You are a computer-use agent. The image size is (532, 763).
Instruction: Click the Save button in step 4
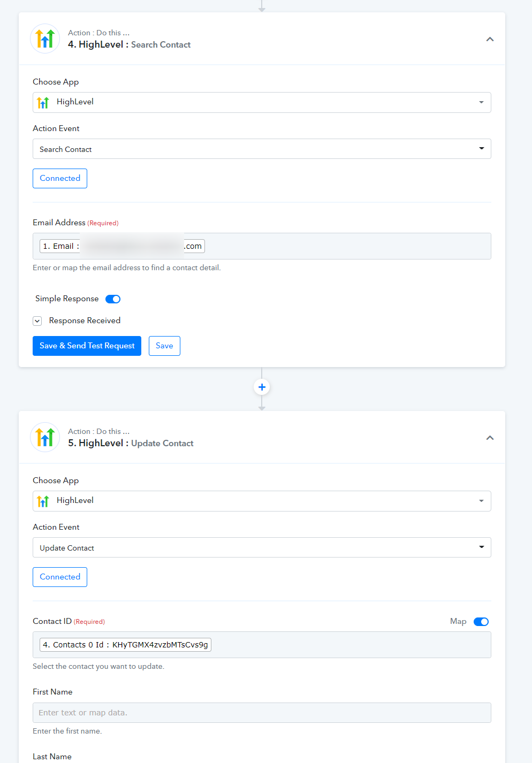click(x=164, y=346)
